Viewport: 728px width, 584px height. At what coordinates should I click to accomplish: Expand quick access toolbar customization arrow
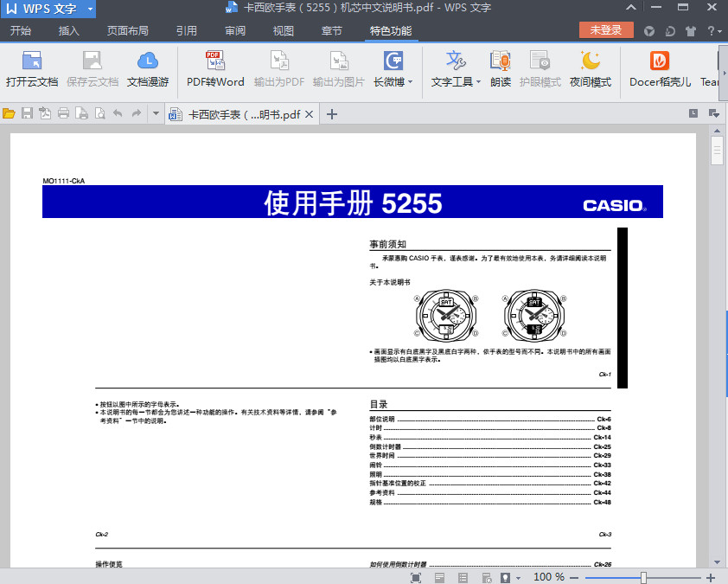(x=156, y=113)
